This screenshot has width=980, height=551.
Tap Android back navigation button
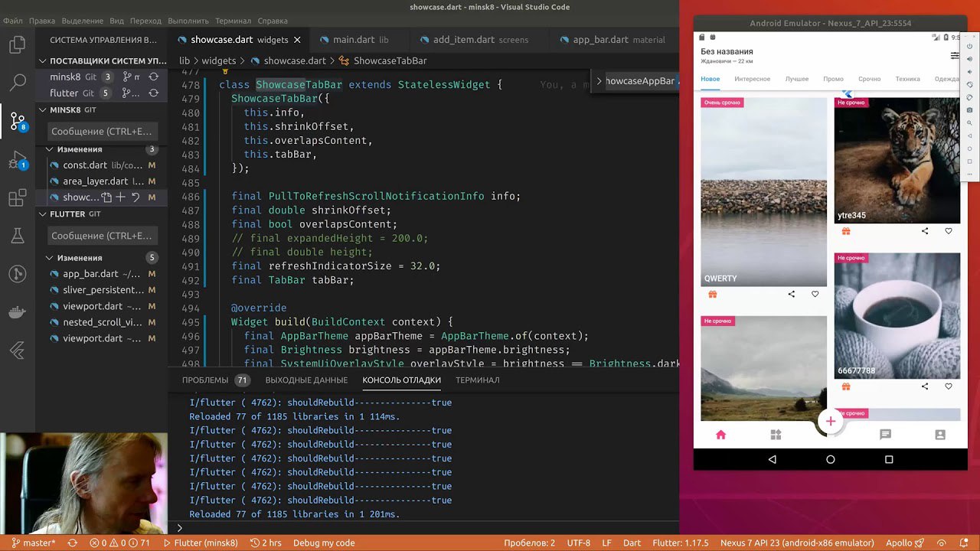(x=772, y=459)
